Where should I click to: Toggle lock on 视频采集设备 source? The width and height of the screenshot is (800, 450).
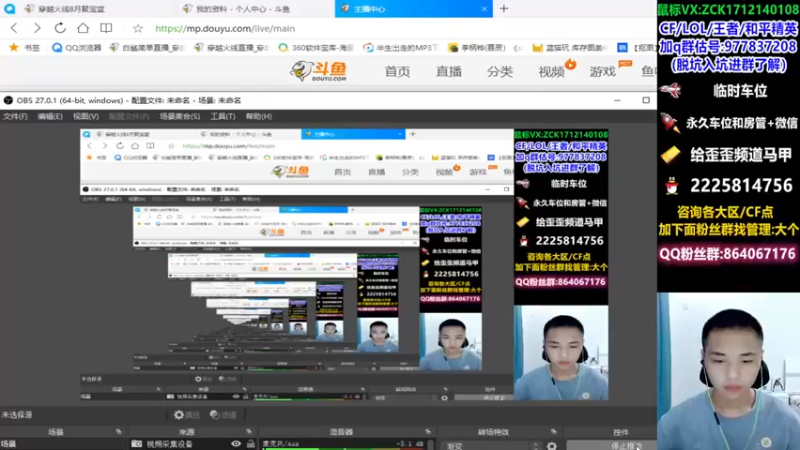coord(251,444)
